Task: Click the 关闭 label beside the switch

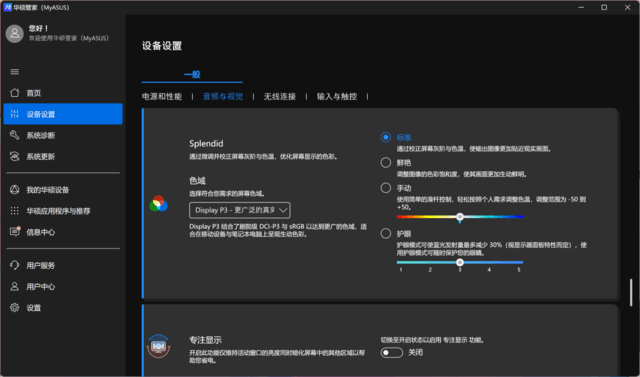Action: tap(416, 353)
